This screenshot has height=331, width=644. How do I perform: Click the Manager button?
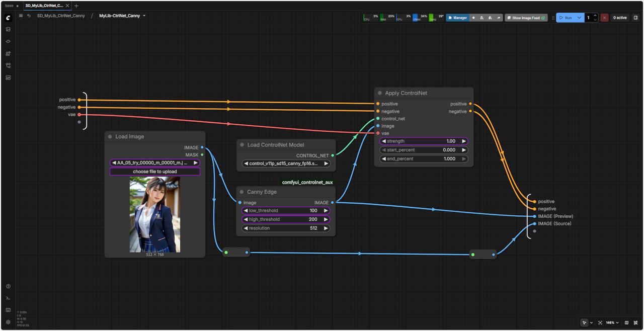click(457, 18)
